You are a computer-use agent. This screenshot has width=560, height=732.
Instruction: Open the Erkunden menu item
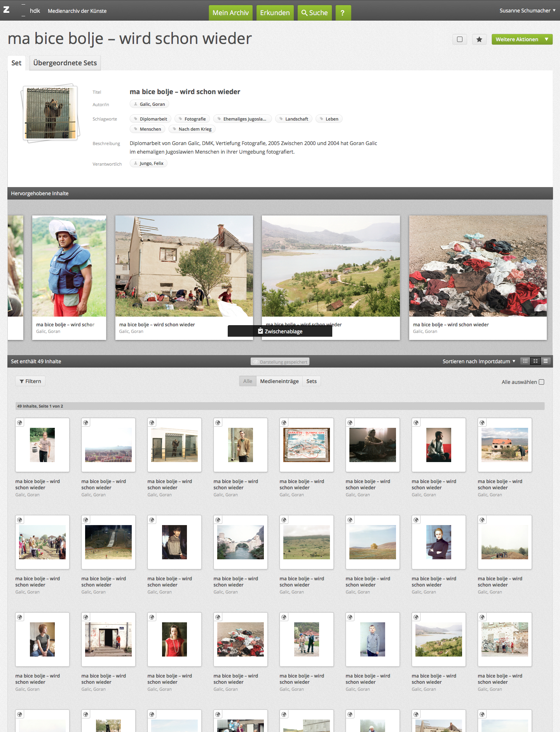[x=275, y=13]
